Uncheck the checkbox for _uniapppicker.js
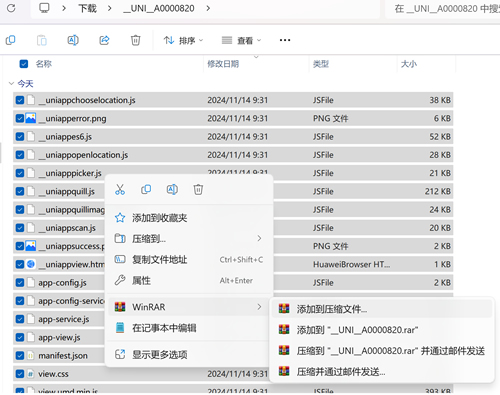 pos(20,173)
